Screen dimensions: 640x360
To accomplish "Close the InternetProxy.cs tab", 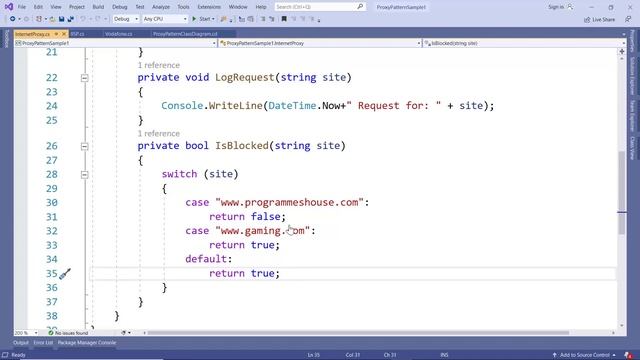I will pyautogui.click(x=64, y=34).
